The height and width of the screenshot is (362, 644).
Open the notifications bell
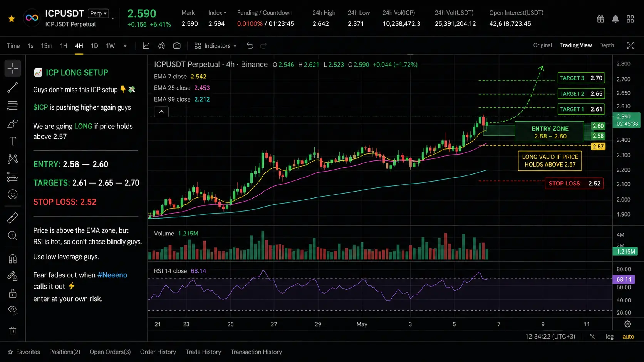[615, 19]
